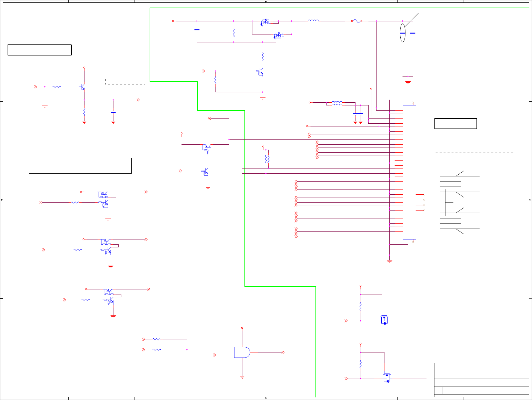Click the bold label box above dashed rectangle
Screen dimensions: 532x400
(456, 123)
